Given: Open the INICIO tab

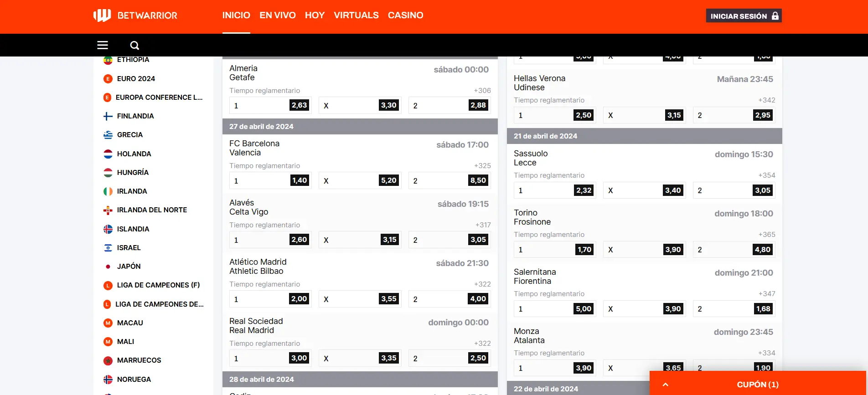Looking at the screenshot, I should click(x=236, y=15).
